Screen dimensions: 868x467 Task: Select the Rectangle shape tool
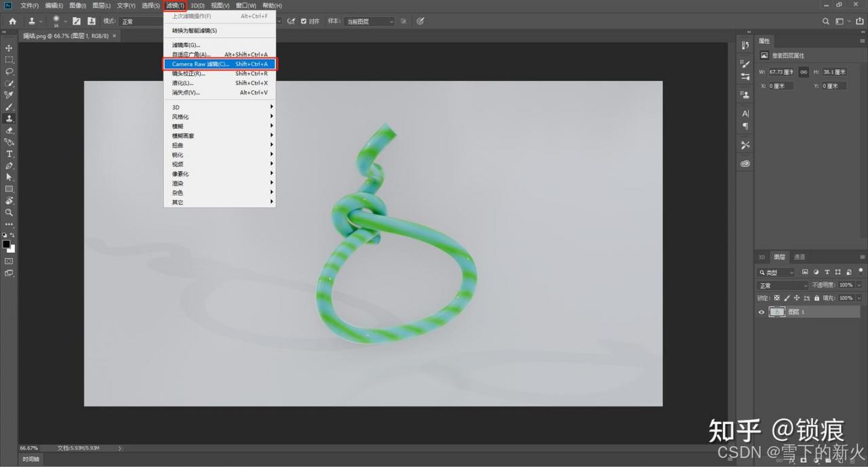point(9,189)
